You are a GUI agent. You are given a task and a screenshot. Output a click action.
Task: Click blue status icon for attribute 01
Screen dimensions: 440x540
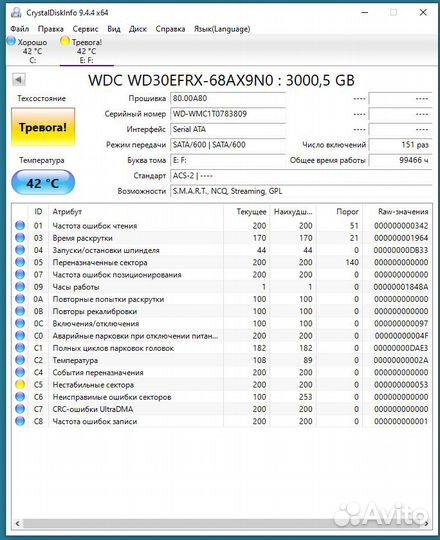tap(20, 226)
